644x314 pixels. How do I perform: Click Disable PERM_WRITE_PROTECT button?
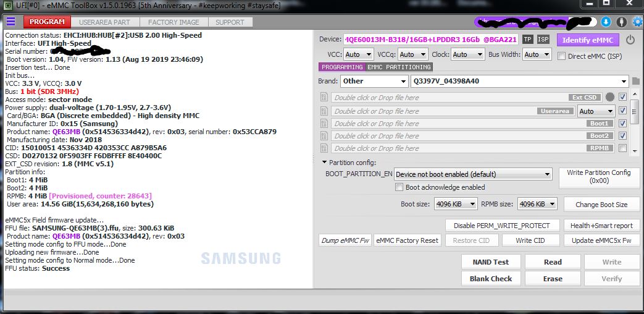coord(501,226)
